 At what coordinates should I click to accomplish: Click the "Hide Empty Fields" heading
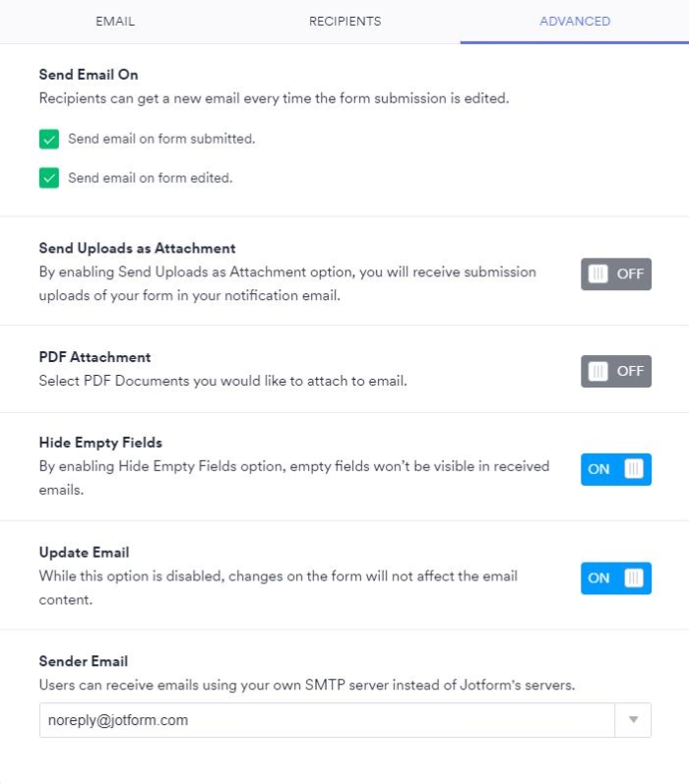tap(100, 443)
